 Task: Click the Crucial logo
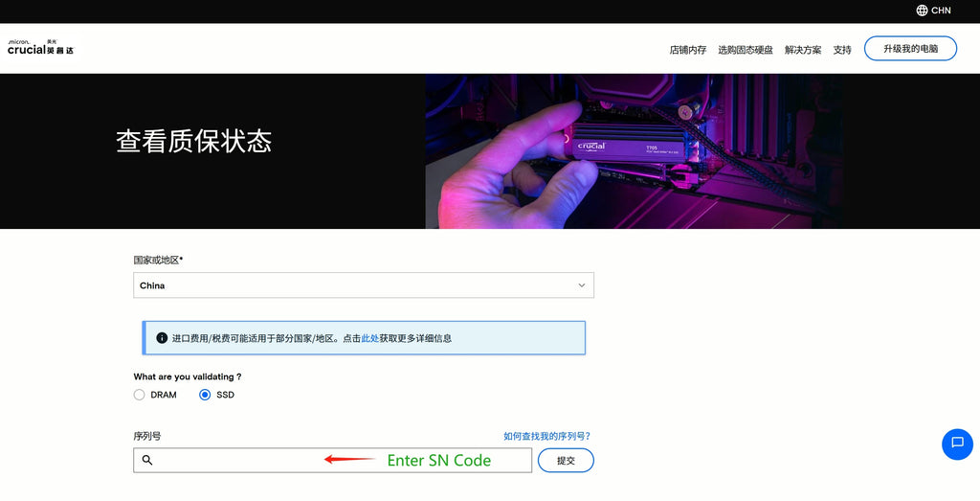click(x=40, y=47)
